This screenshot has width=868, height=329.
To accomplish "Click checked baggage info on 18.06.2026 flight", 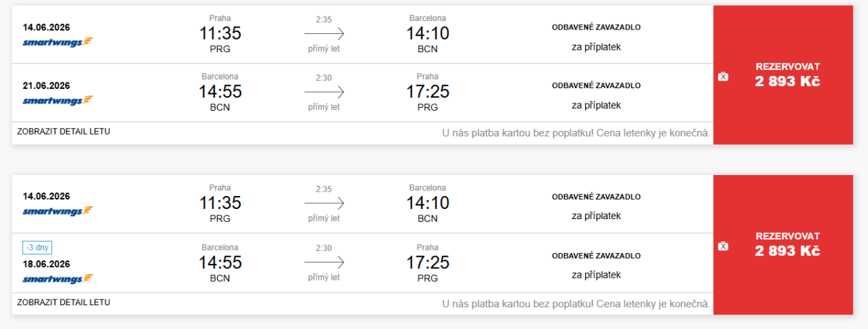I will [x=596, y=255].
